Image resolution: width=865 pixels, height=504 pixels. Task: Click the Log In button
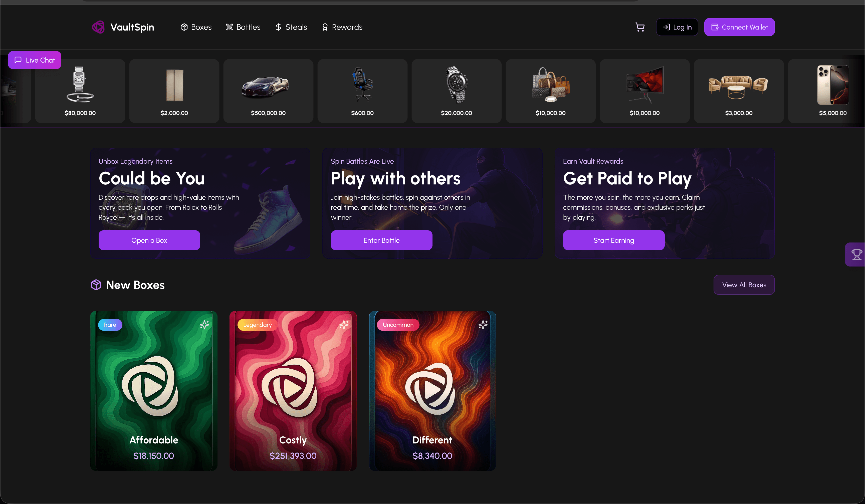pos(677,27)
